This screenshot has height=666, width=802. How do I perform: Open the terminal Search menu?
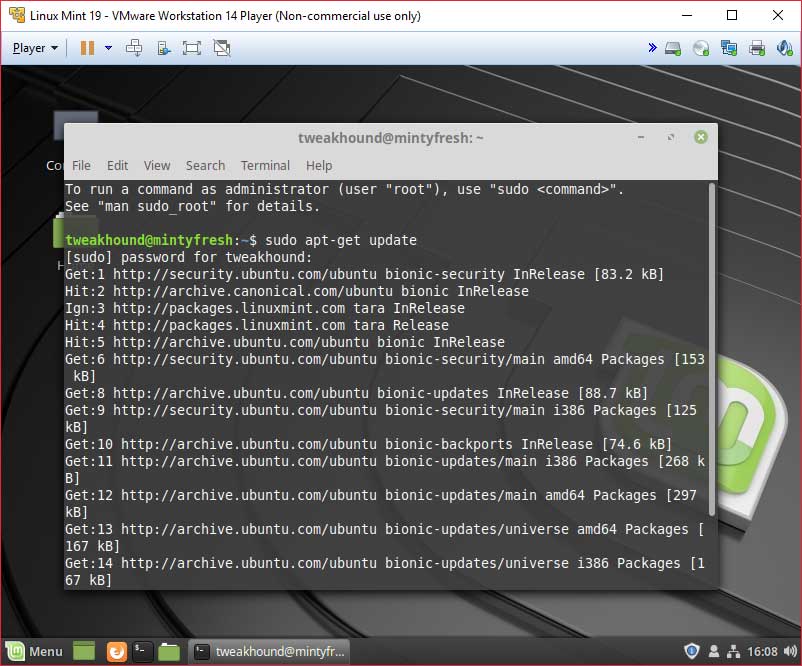point(205,166)
